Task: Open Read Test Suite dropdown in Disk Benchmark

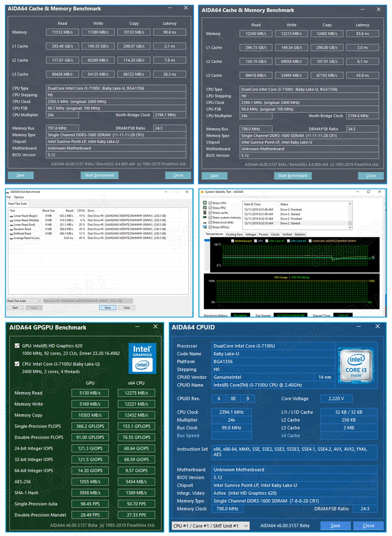Action: coord(24,301)
